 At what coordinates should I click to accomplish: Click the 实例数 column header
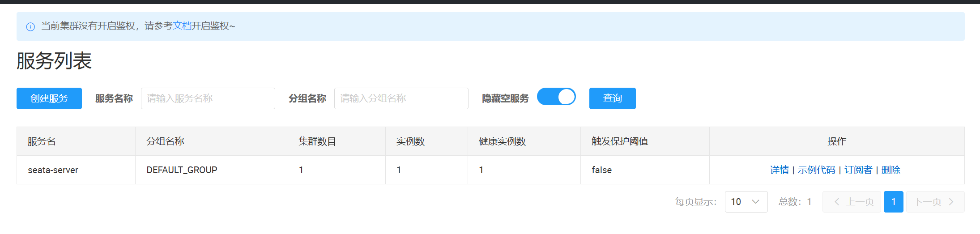(x=426, y=141)
